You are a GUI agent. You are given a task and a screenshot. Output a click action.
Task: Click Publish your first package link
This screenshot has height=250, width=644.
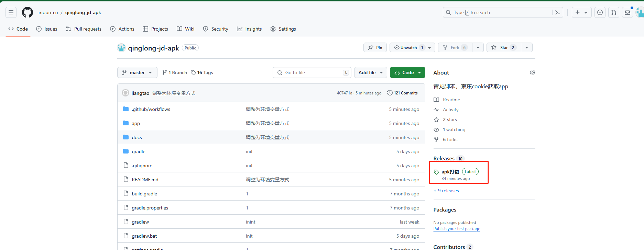[457, 229]
